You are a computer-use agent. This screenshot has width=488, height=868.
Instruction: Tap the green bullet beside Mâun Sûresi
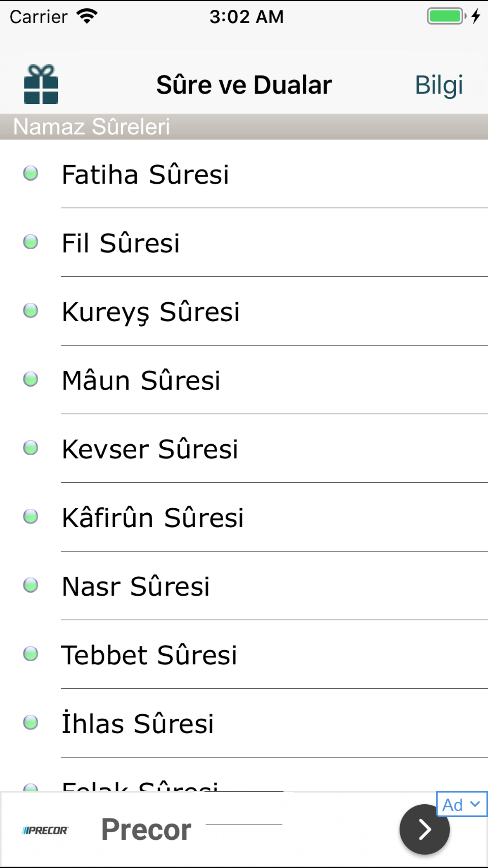point(31,379)
